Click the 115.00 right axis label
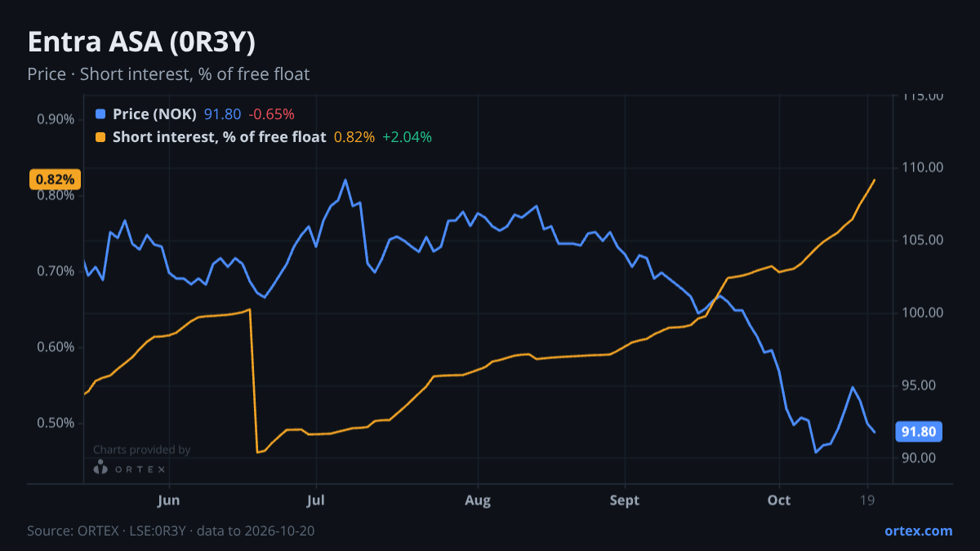Viewport: 980px width, 551px height. tap(923, 96)
